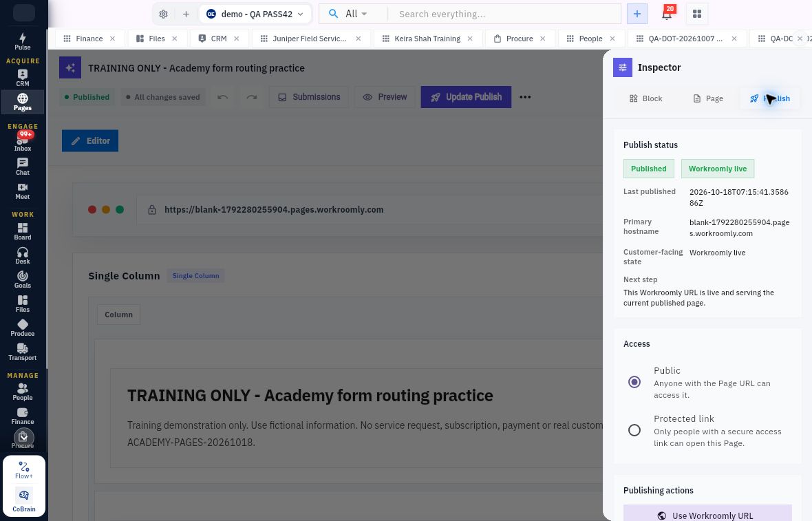The height and width of the screenshot is (521, 812).
Task: Open Pulse from the sidebar
Action: tap(22, 41)
